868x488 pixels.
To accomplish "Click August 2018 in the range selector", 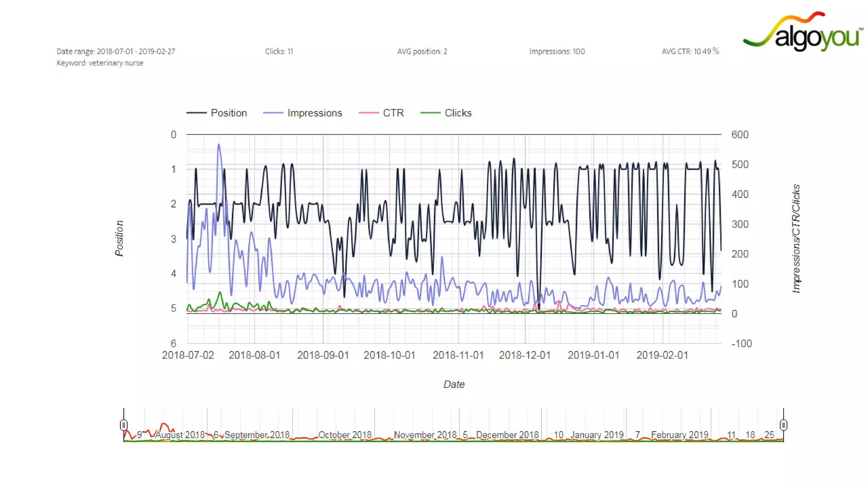I will pos(180,435).
